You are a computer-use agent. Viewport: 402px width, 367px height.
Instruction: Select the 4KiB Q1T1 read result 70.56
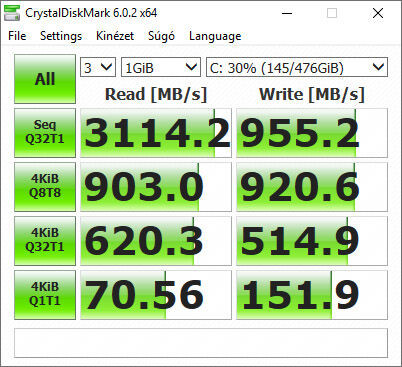tap(156, 295)
